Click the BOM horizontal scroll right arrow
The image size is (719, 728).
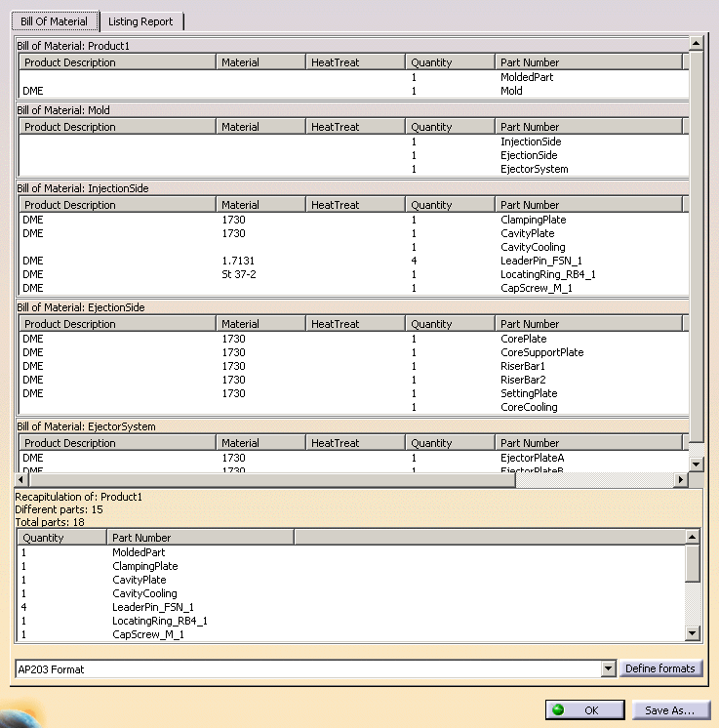coord(681,479)
